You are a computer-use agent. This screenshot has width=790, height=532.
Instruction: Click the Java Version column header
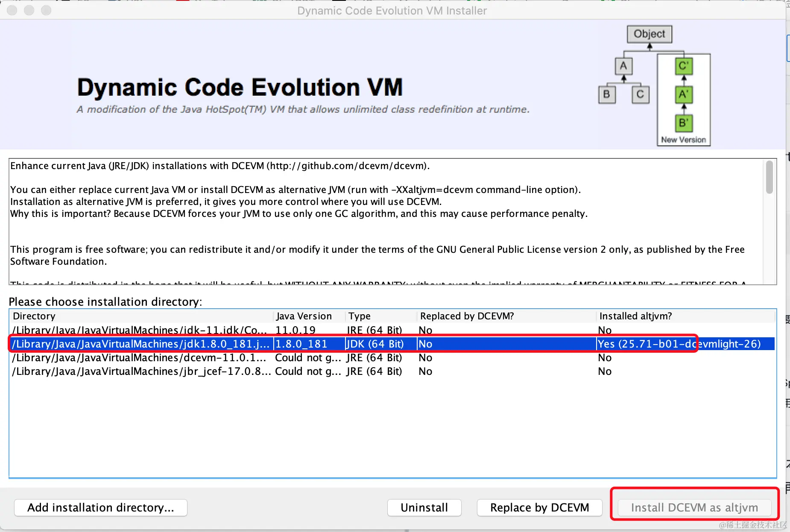click(x=309, y=316)
